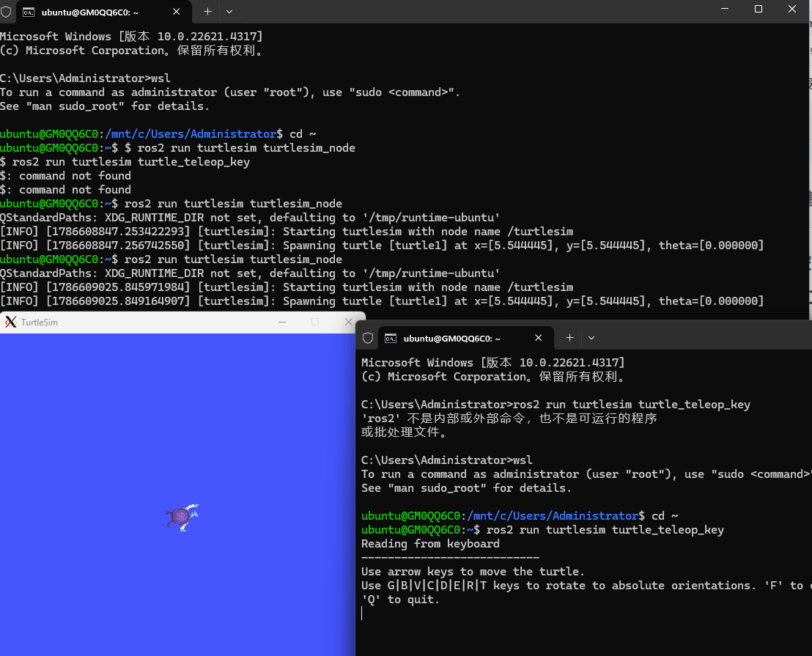Minimize the top terminal window

pos(725,9)
